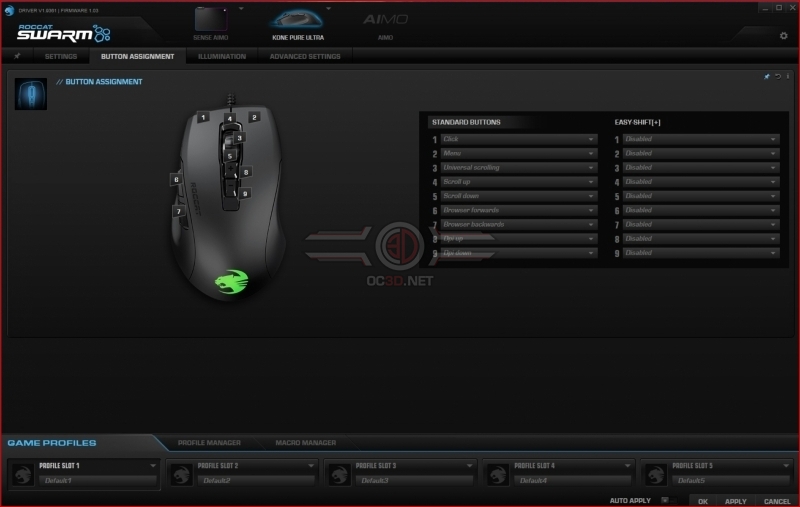Screen dimensions: 800x507
Task: Open the 'Scroll down' assignment dropdown
Action: pos(518,196)
